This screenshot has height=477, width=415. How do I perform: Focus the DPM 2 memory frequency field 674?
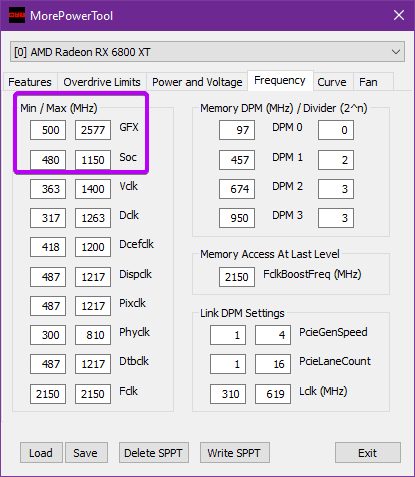click(x=237, y=189)
